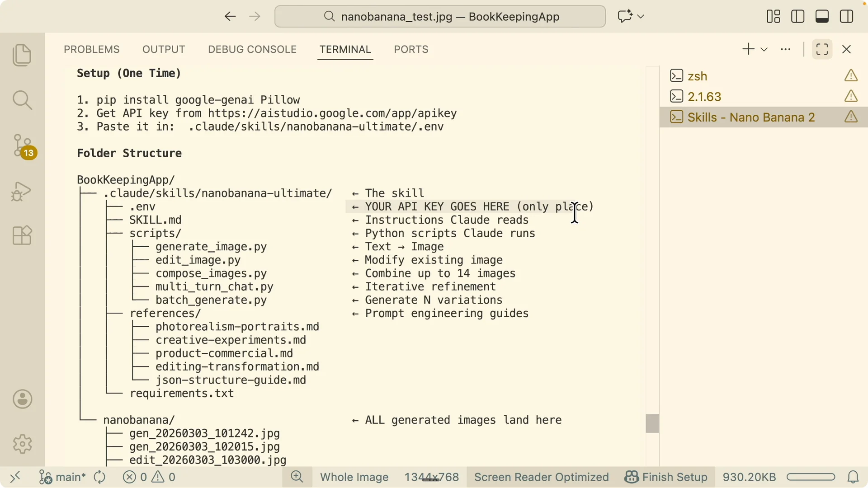Click the Screen Reader Optimized status

click(541, 477)
